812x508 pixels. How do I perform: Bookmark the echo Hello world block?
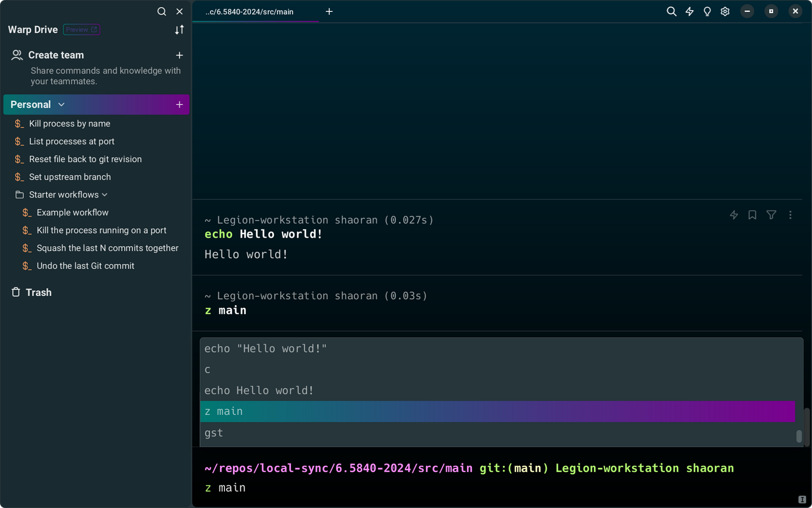752,215
